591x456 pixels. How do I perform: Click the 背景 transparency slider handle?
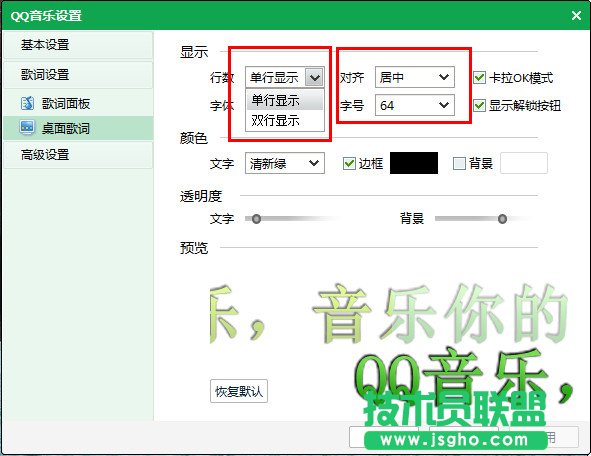click(502, 219)
